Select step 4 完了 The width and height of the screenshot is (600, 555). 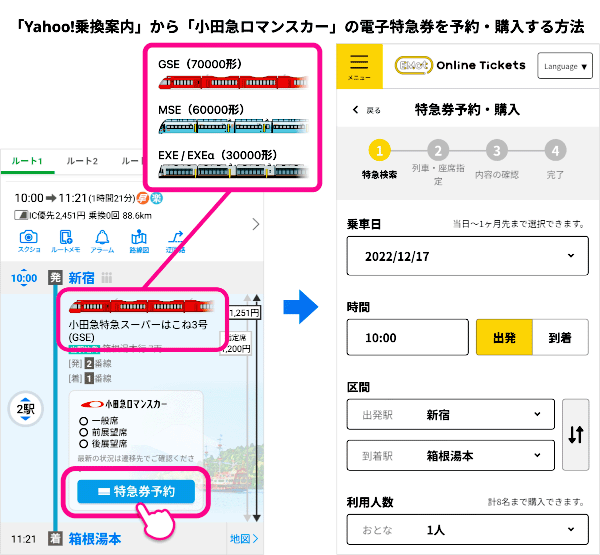click(555, 160)
